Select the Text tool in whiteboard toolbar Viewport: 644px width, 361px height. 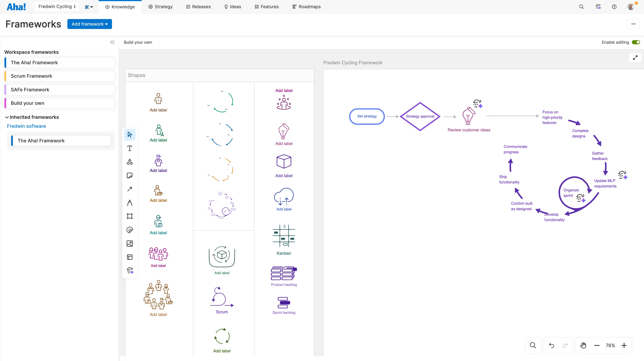click(x=130, y=148)
